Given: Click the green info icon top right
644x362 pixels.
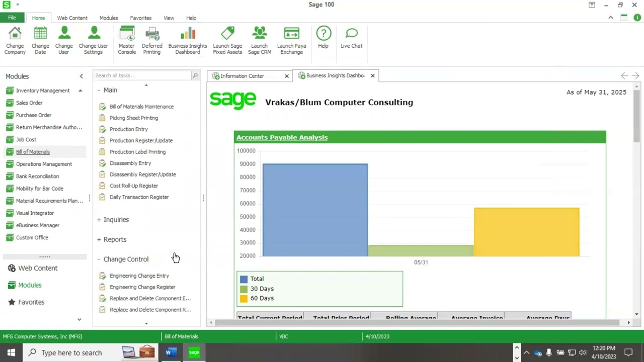Looking at the screenshot, I should pyautogui.click(x=637, y=18).
